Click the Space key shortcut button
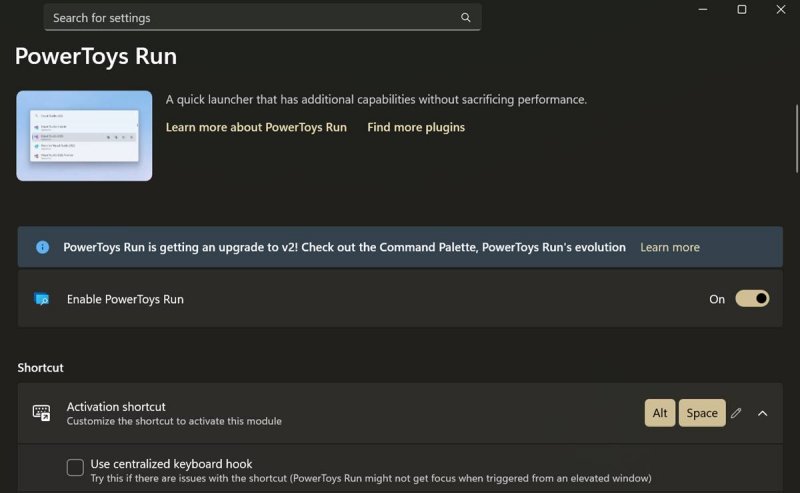 coord(702,413)
